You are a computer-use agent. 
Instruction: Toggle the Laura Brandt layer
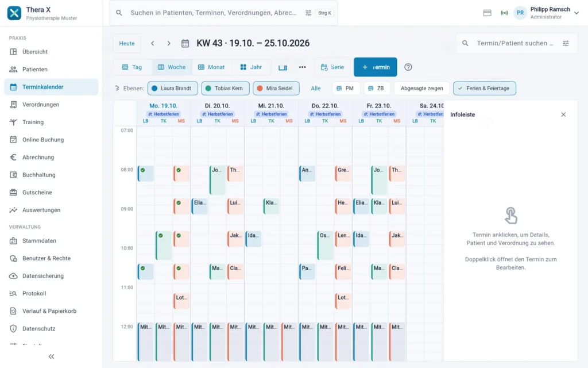[172, 88]
